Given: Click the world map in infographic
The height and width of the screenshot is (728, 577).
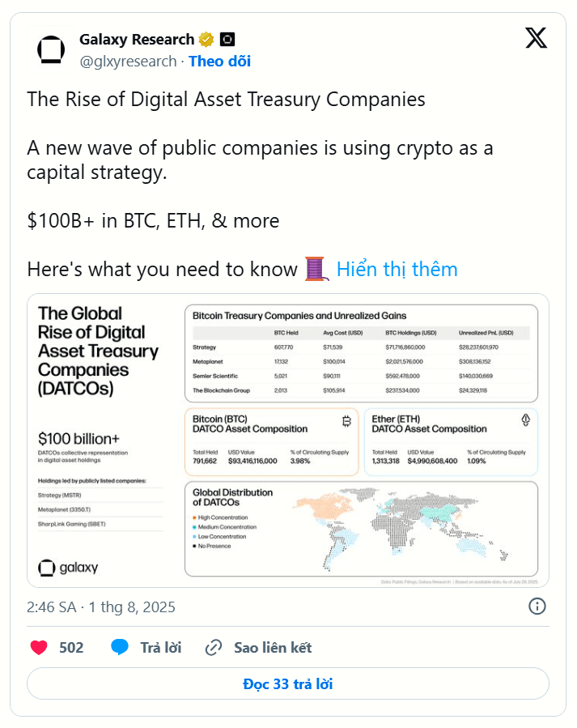Looking at the screenshot, I should (400, 528).
